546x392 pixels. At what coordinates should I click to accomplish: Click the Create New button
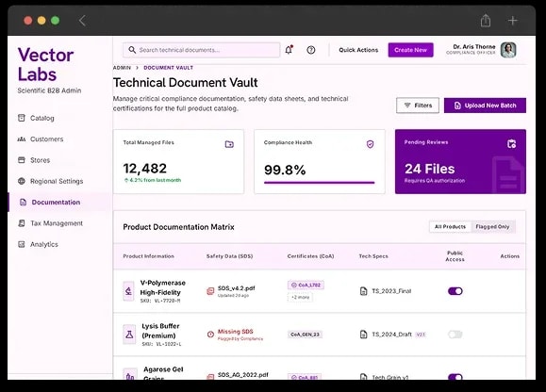point(410,50)
